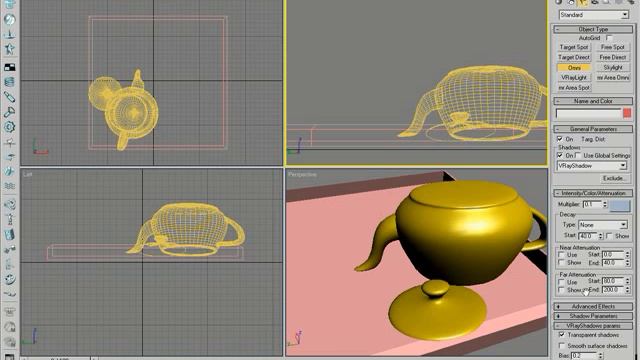Screen dimensions: 640x360
Task: Enable Near Attenuation Use checkbox
Action: (x=561, y=255)
